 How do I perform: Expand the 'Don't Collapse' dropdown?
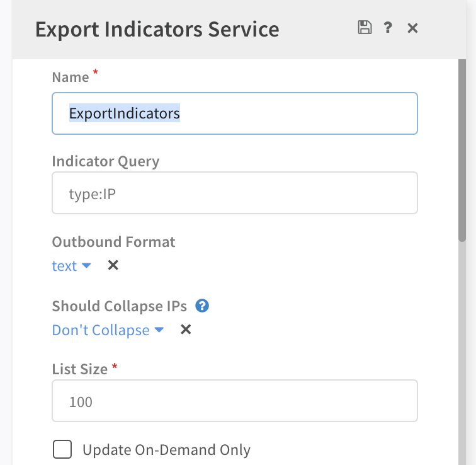(101, 330)
